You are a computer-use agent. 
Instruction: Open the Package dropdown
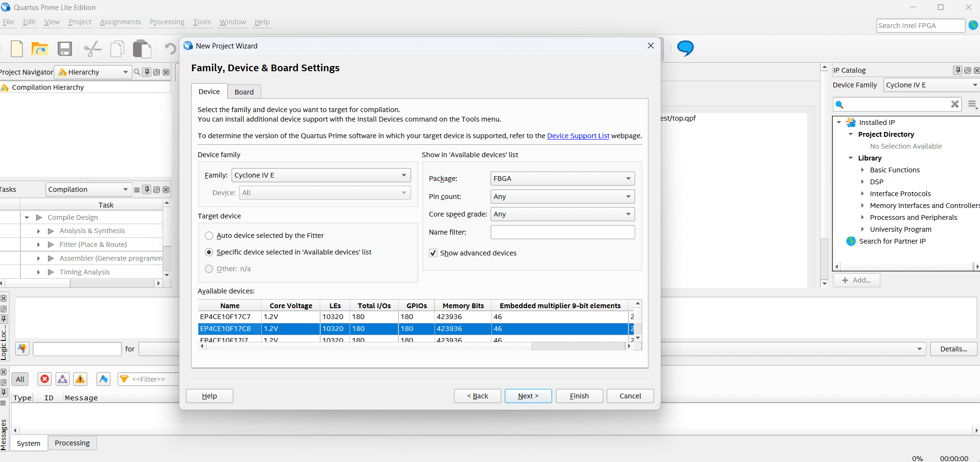click(x=562, y=179)
